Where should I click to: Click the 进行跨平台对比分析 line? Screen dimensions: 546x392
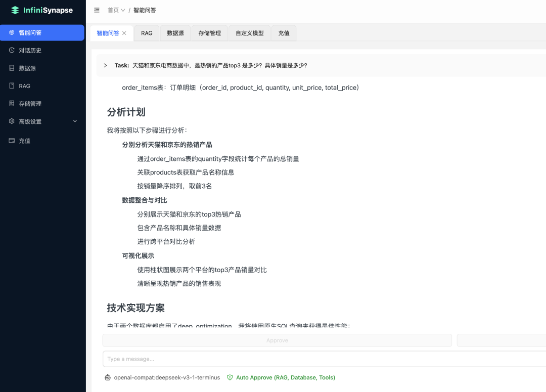[166, 241]
